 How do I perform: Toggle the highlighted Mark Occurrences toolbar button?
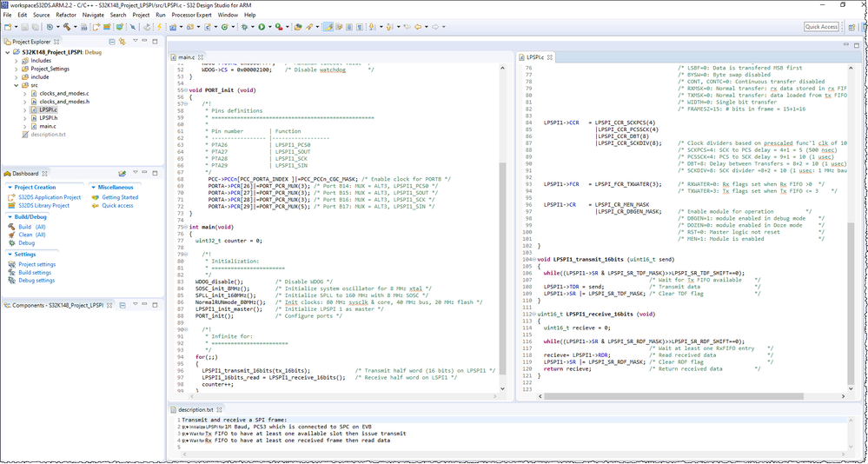[x=329, y=27]
